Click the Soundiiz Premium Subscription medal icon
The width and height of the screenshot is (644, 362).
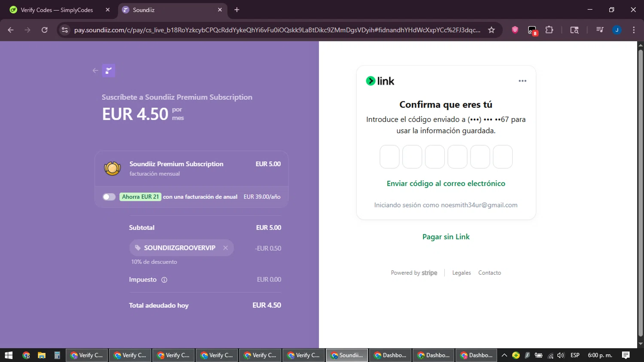[x=112, y=168]
